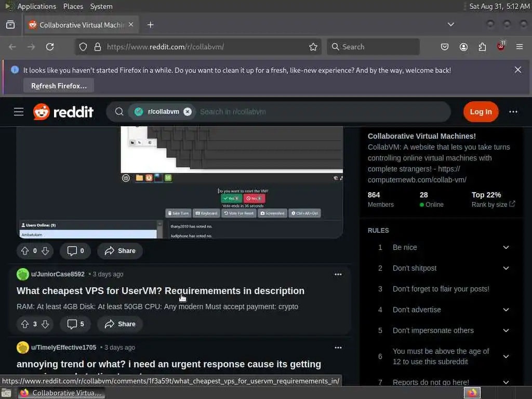The width and height of the screenshot is (532, 399).
Task: Open TimelyEffective1705 user avatar
Action: 23,348
